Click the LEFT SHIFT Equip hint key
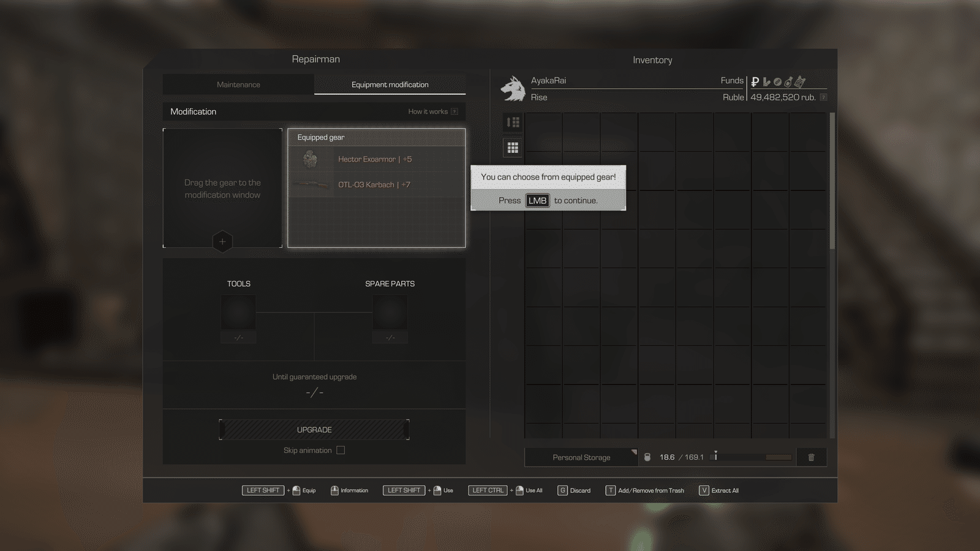Viewport: 980px width, 551px height. click(x=263, y=490)
